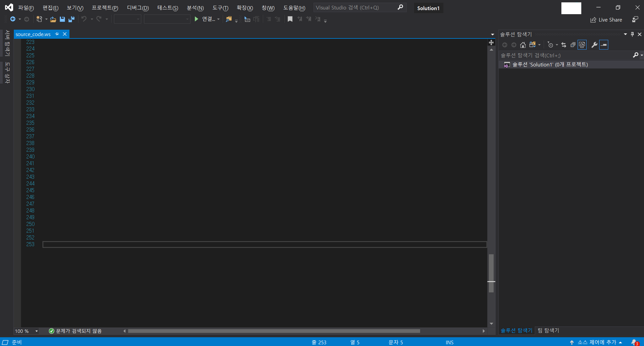The height and width of the screenshot is (346, 644).
Task: Open Solution Explorer Properties wrench icon
Action: (595, 45)
